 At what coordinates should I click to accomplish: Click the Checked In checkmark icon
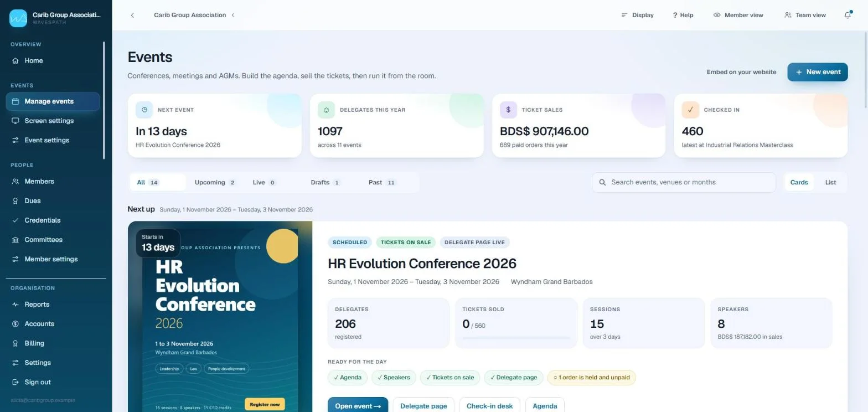pos(690,110)
